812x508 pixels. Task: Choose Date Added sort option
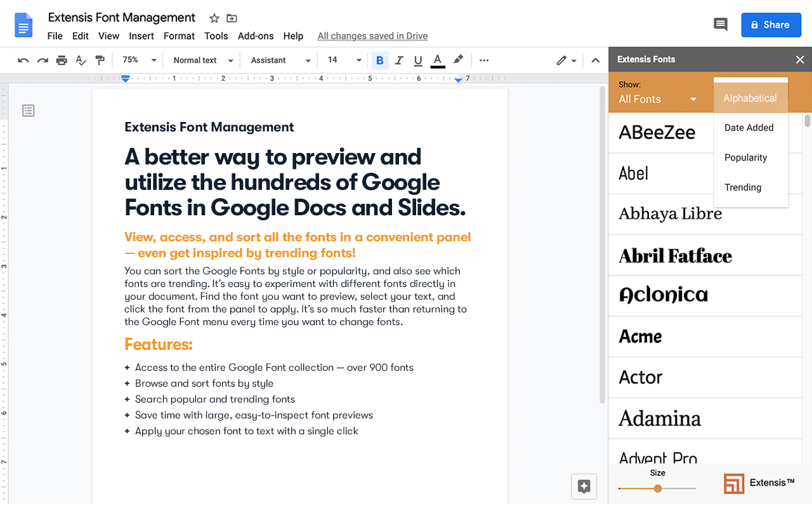pyautogui.click(x=750, y=128)
